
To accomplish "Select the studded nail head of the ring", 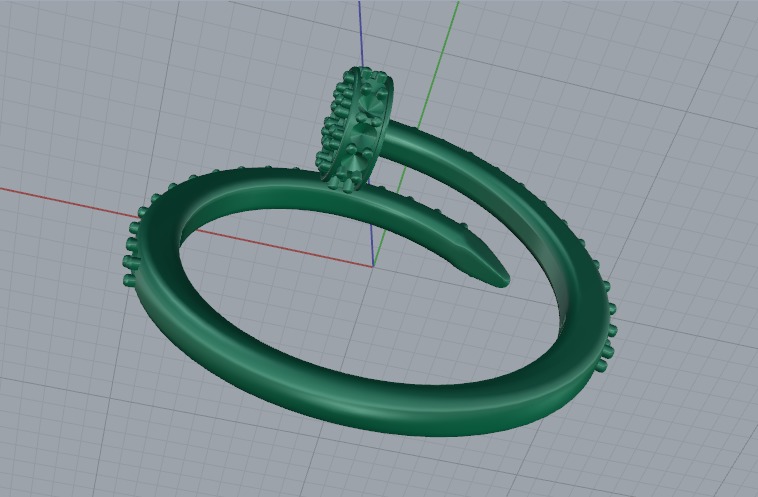I will point(354,130).
